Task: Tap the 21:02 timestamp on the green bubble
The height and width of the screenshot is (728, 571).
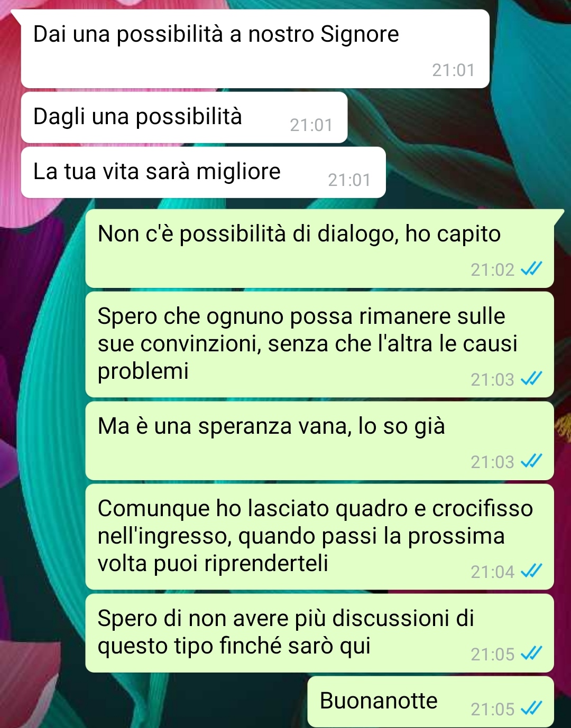Action: pyautogui.click(x=492, y=269)
